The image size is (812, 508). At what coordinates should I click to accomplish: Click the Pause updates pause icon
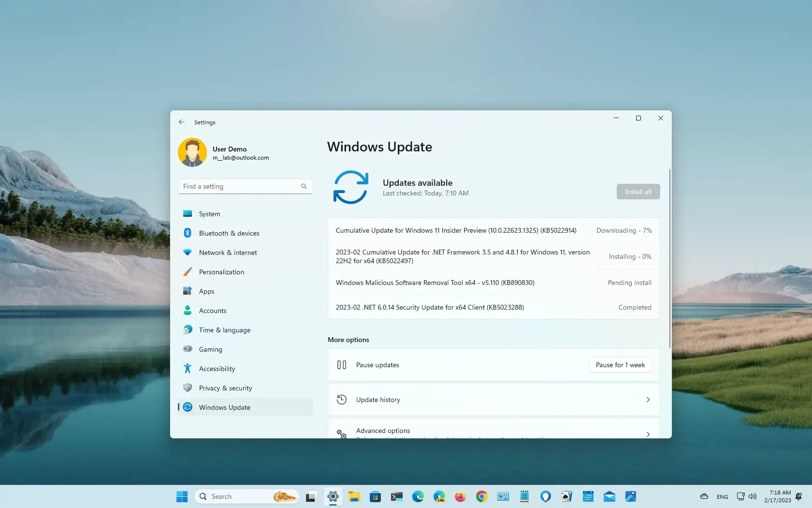[341, 365]
